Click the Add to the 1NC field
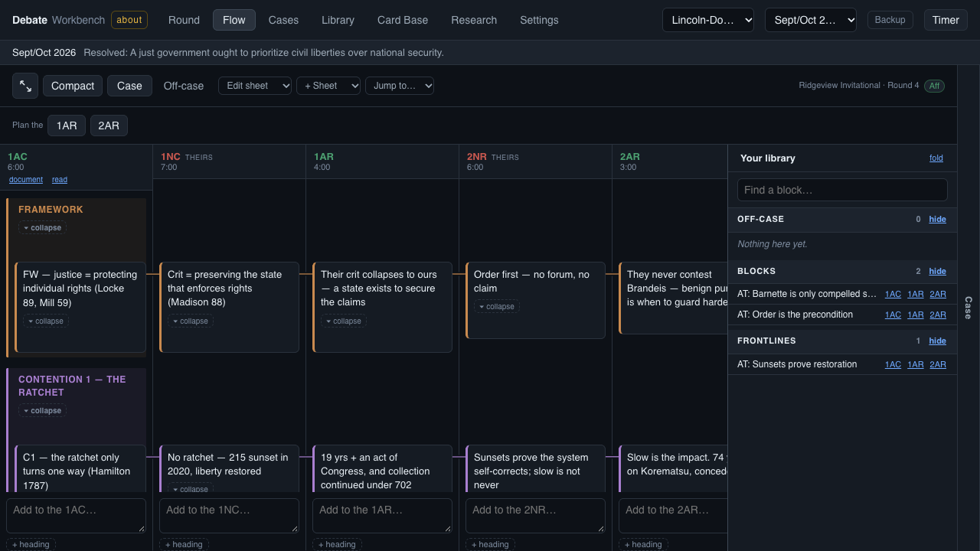The height and width of the screenshot is (551, 980). click(229, 516)
